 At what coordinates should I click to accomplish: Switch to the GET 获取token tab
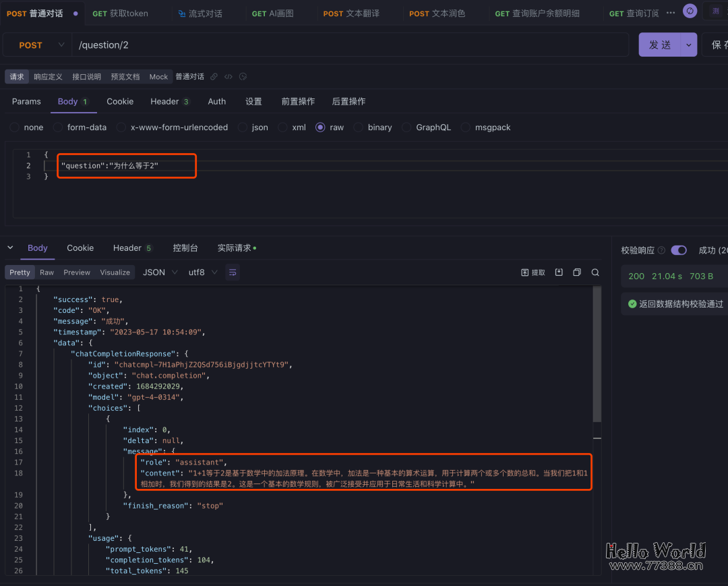pyautogui.click(x=121, y=13)
